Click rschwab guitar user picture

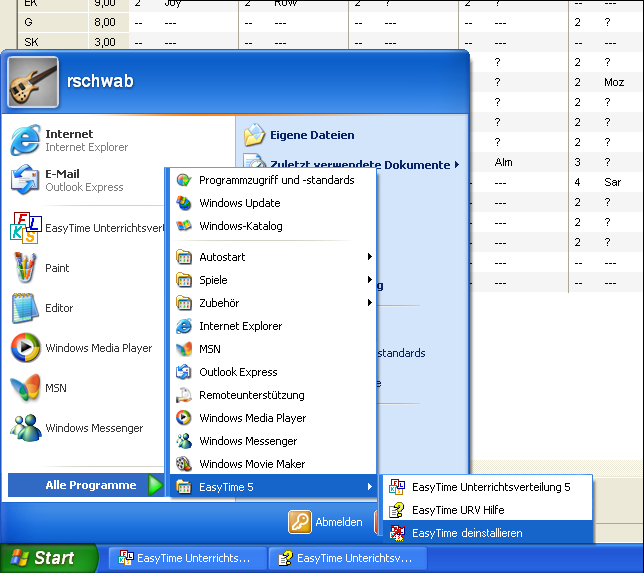(31, 81)
